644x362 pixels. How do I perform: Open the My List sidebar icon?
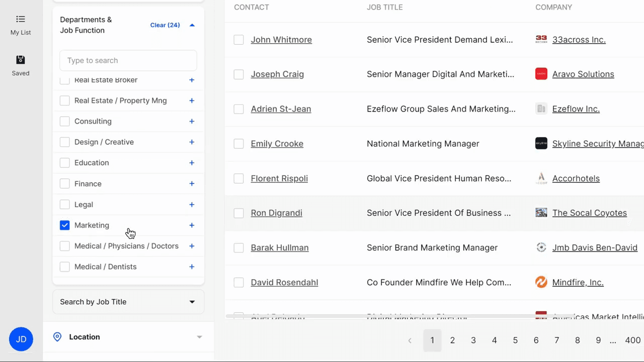(21, 19)
